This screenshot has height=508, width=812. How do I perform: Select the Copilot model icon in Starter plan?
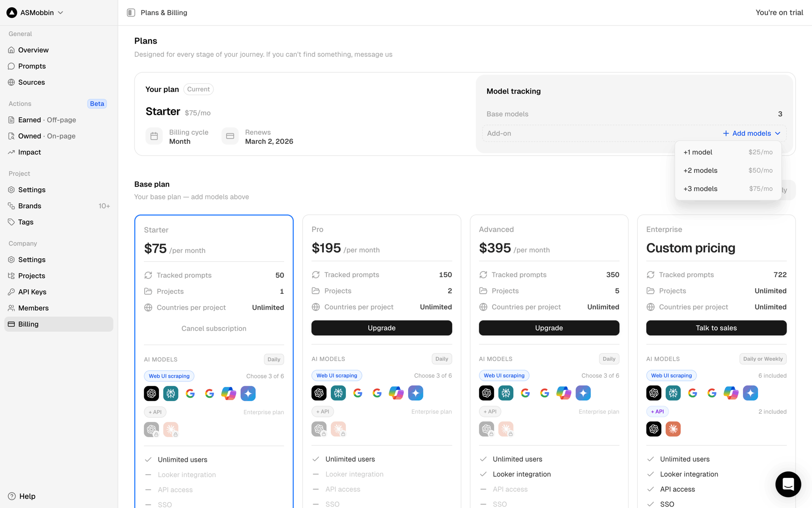229,394
